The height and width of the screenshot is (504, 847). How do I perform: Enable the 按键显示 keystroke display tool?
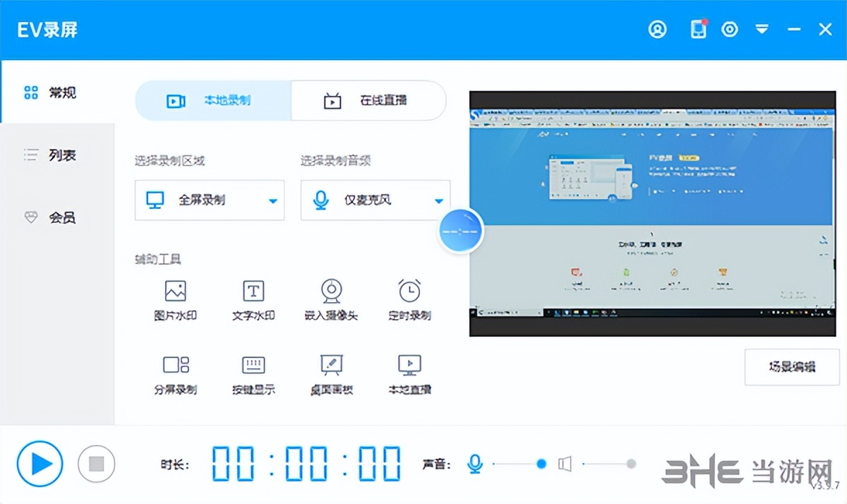[x=252, y=374]
